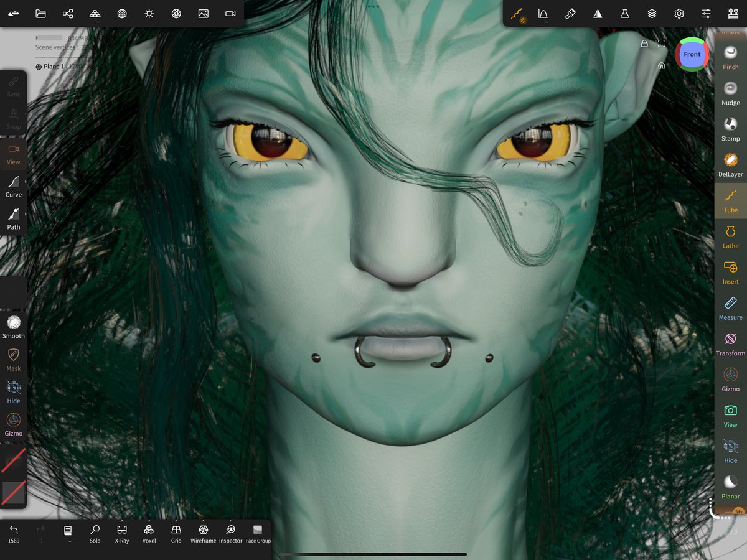Screen dimensions: 747x560
Task: Toggle the Sync option
Action: pyautogui.click(x=14, y=86)
